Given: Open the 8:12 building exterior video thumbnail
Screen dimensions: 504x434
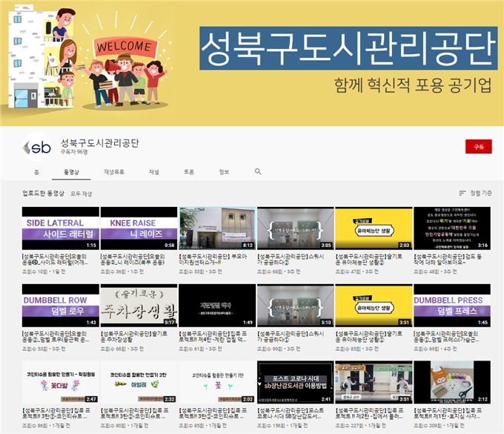Looking at the screenshot, I should click(x=217, y=228).
